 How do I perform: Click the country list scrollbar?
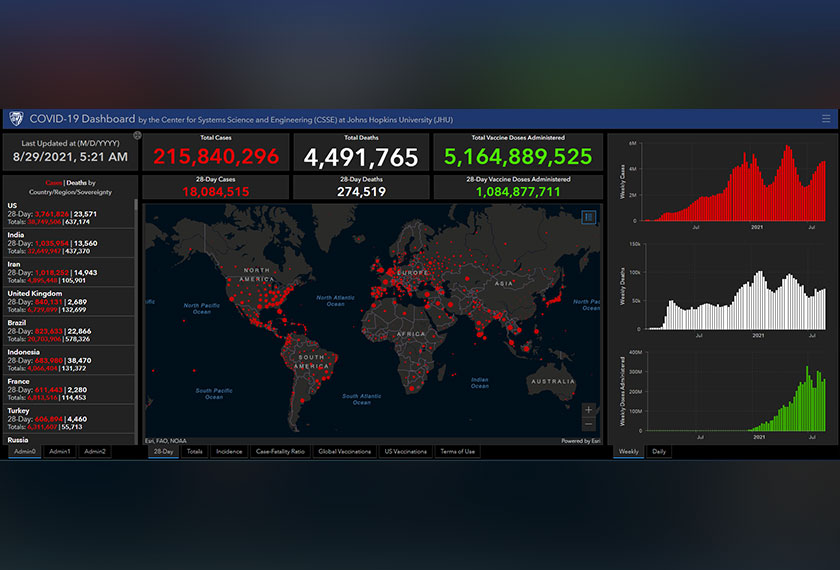click(x=137, y=300)
